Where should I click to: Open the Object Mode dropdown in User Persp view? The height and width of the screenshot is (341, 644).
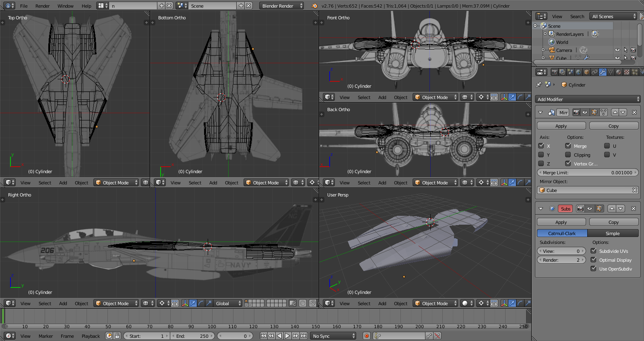[436, 303]
